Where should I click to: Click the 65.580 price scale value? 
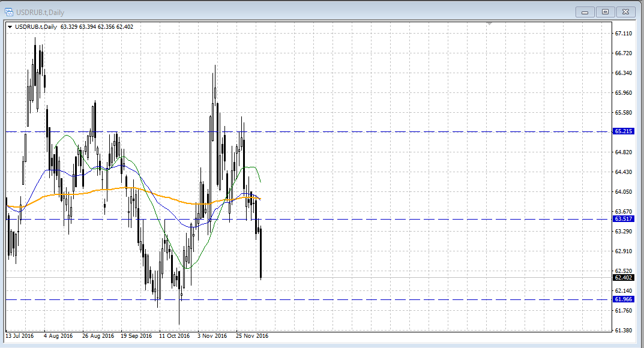(624, 113)
